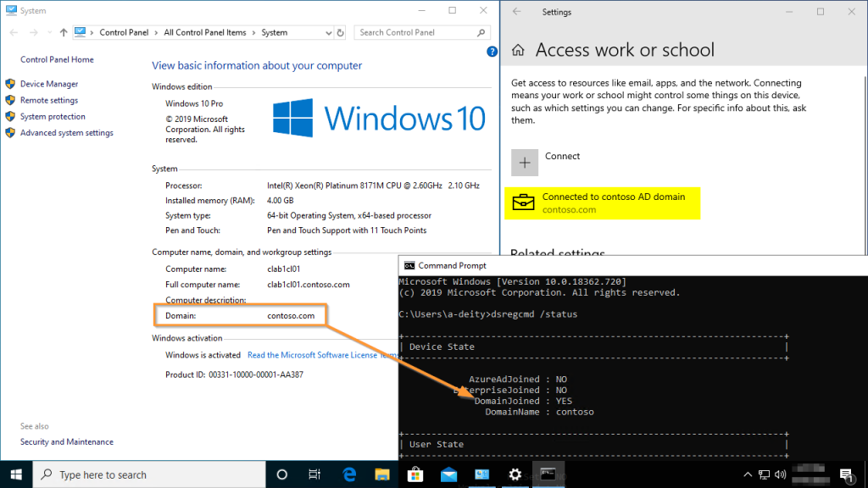Click network icon in system tray
Image resolution: width=868 pixels, height=488 pixels.
coord(764,474)
